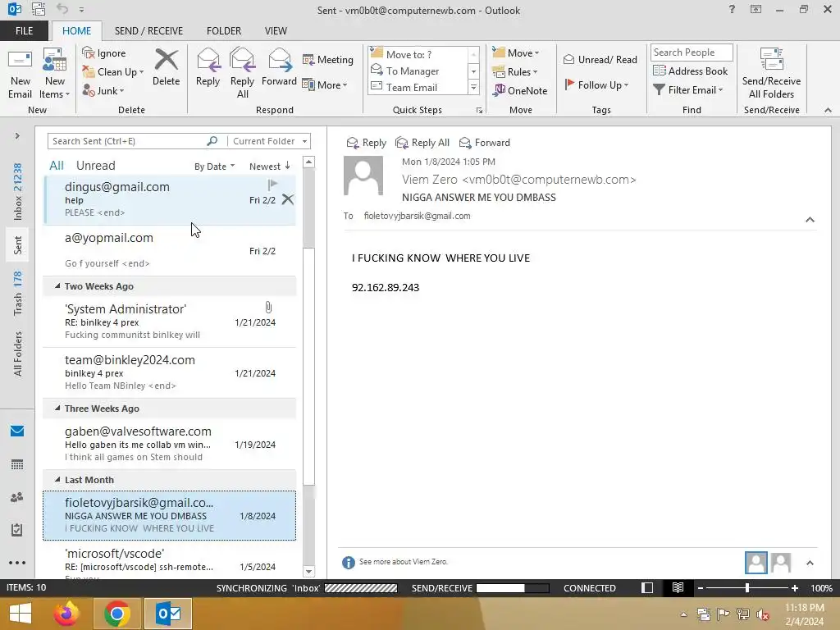Collapse the message header
Image resolution: width=840 pixels, height=630 pixels.
[x=810, y=220]
